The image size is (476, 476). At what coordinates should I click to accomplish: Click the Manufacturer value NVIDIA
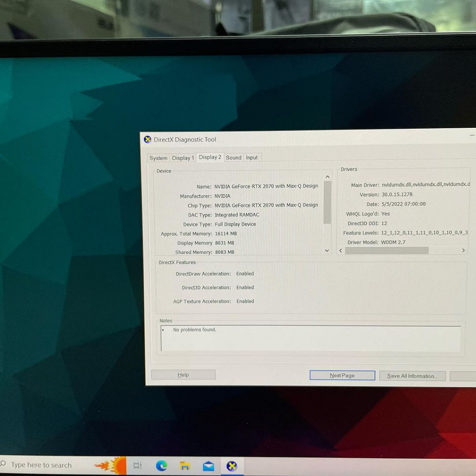pos(223,196)
